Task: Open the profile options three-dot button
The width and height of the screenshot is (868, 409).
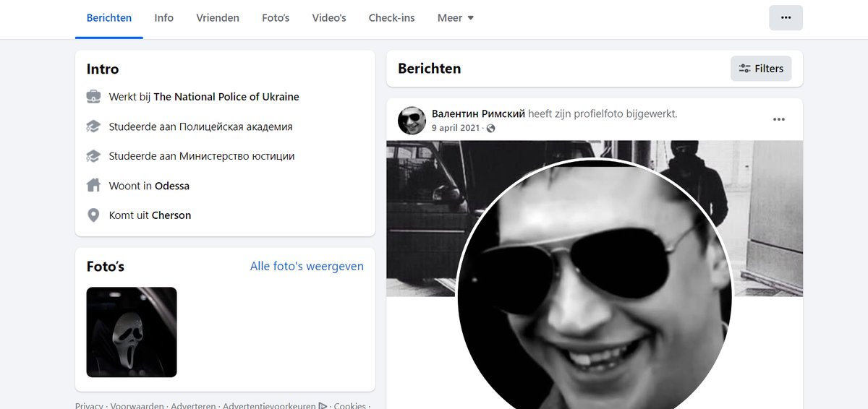Action: [x=786, y=18]
